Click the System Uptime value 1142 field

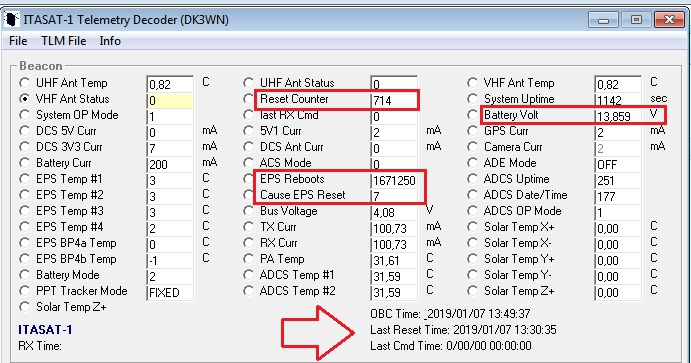(618, 100)
